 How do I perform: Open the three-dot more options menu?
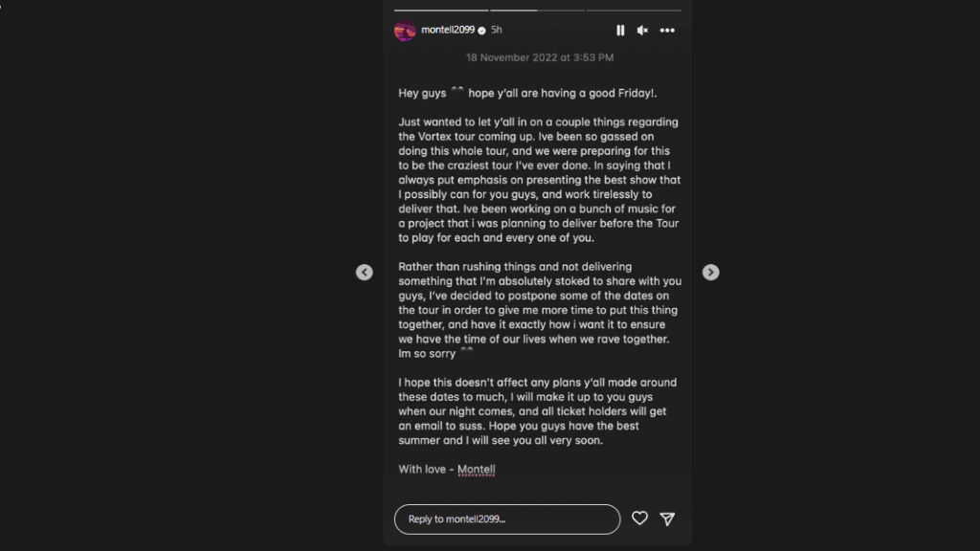(x=667, y=30)
